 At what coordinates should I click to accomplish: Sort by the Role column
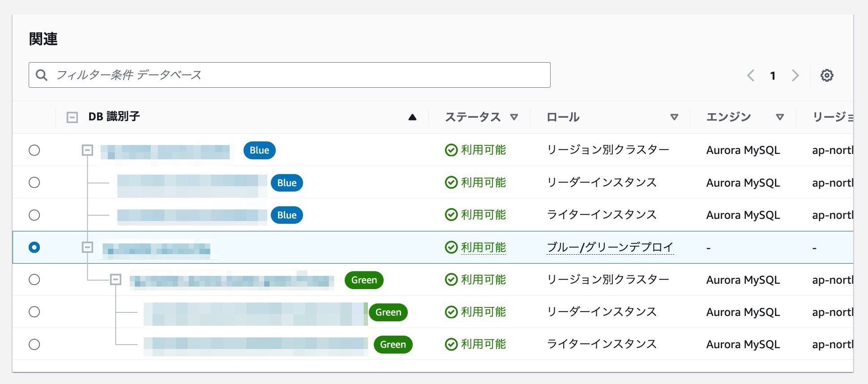point(674,117)
